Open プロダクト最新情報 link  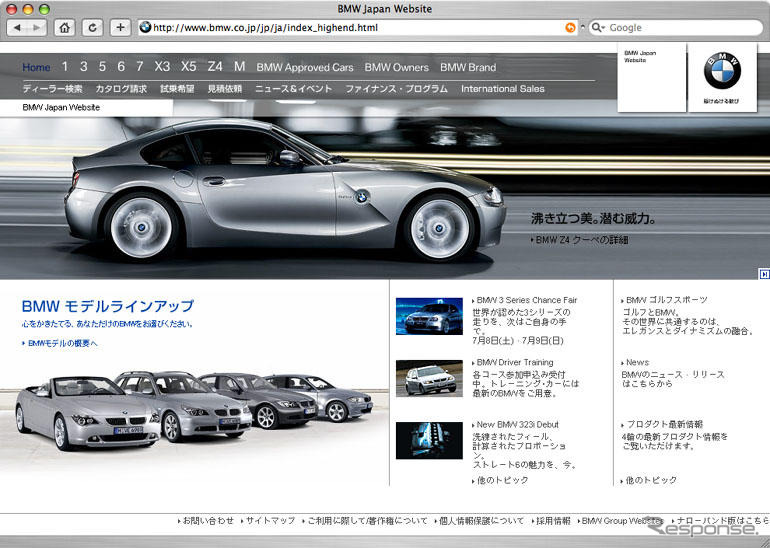[662, 425]
